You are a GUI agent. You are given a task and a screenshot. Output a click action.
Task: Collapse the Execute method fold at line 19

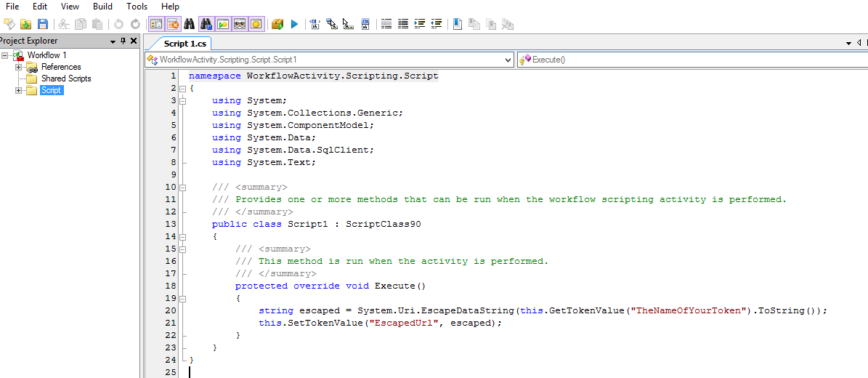click(x=182, y=299)
